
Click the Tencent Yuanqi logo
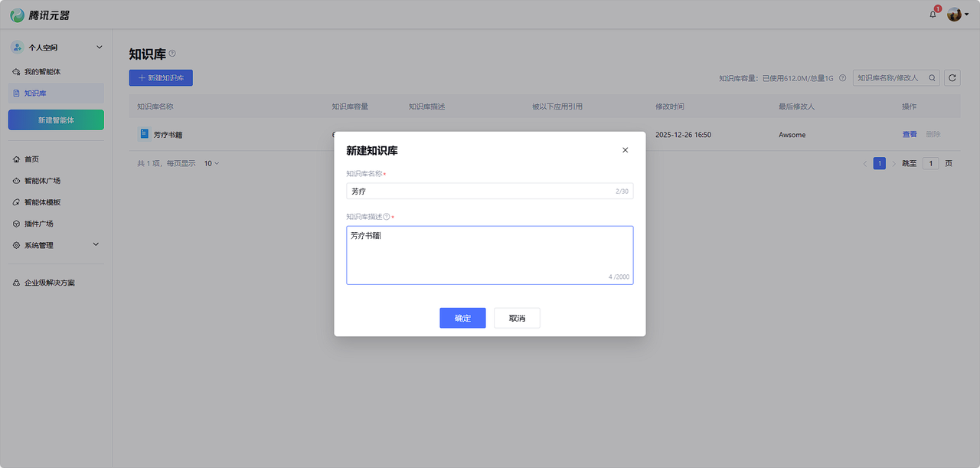click(x=39, y=15)
